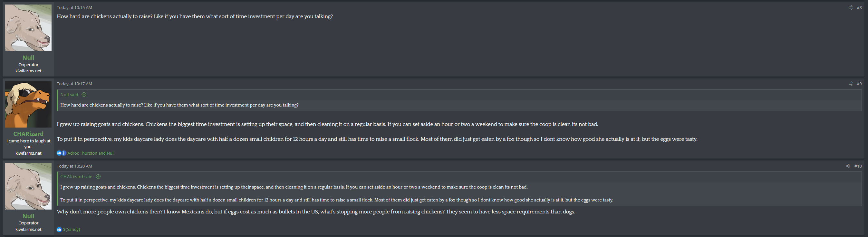View ${Sandy} reaction on post #10
The image size is (868, 237).
[72, 229]
